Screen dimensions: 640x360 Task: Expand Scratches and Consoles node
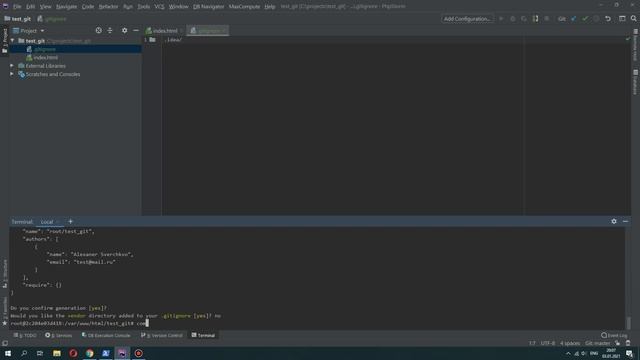[12, 74]
